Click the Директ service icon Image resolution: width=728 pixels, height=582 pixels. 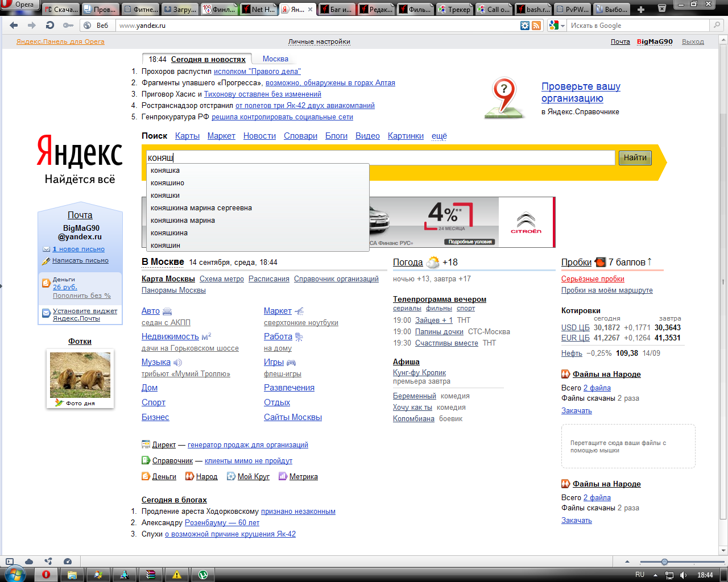[x=146, y=444]
